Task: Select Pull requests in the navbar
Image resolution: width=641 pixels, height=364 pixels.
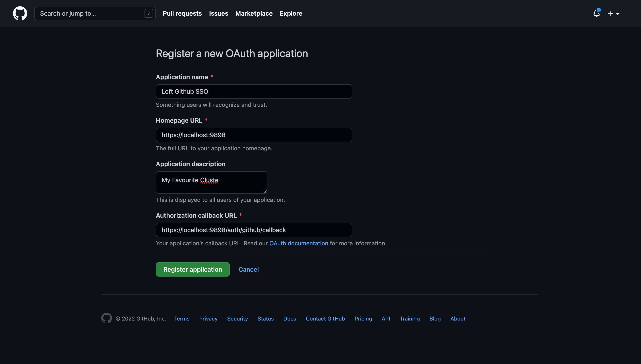Action: (182, 14)
